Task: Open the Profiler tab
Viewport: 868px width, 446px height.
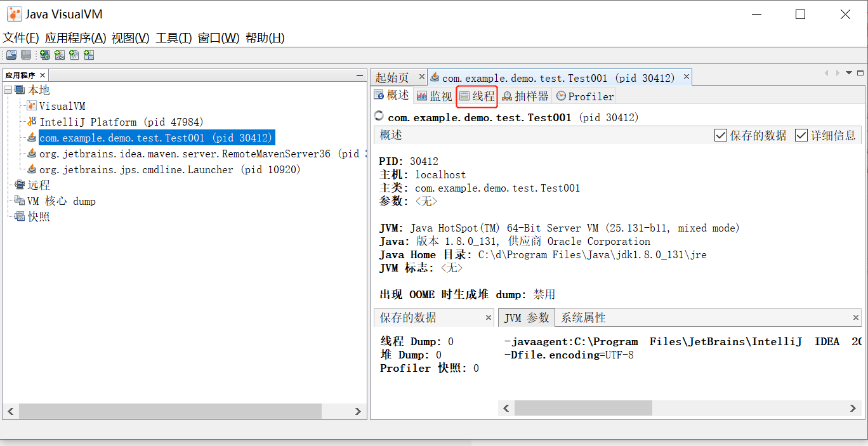Action: tap(584, 96)
